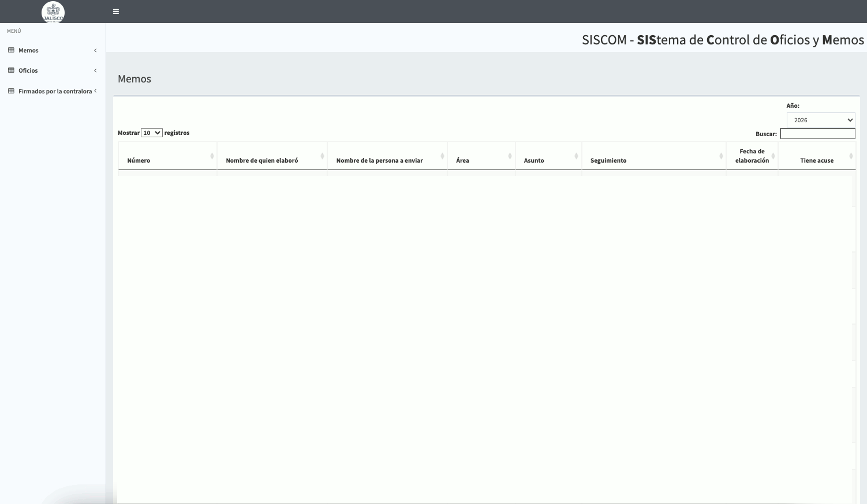The height and width of the screenshot is (504, 867).
Task: Sort arrows on Asunto column
Action: point(576,156)
